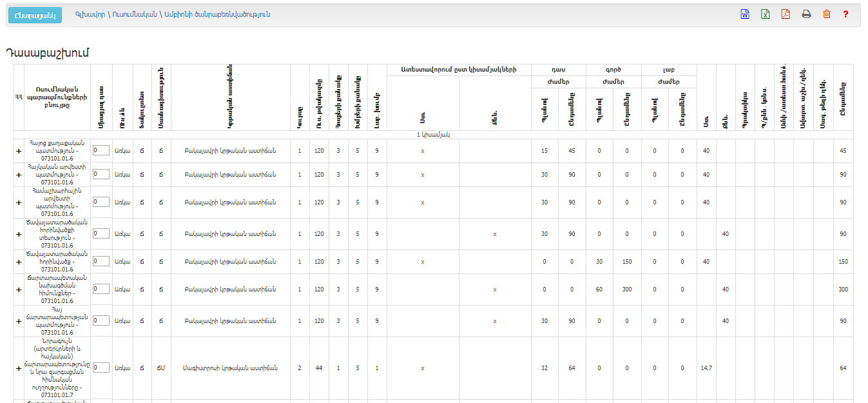Expand the Հայկական արվեստի պատմություն row
Viewport: 868px width, 403px height.
[x=18, y=175]
